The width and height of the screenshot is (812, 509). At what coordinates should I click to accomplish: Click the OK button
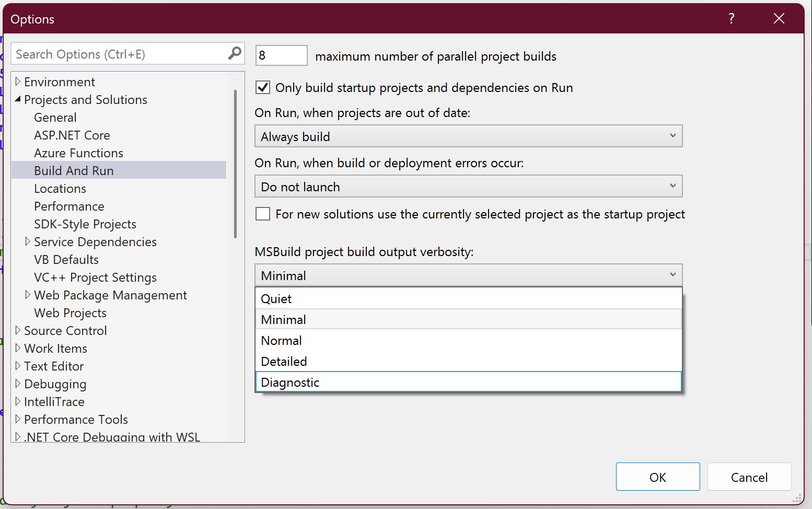658,477
